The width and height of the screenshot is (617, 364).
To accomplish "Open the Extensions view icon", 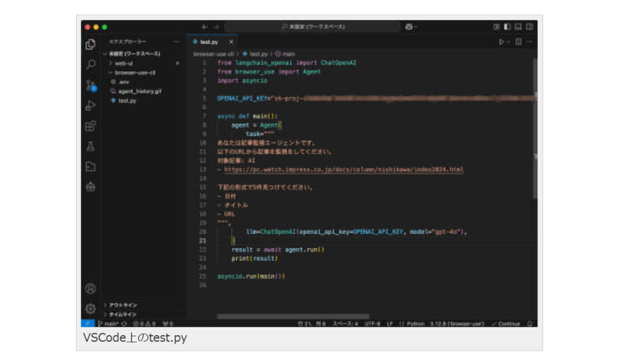I will (x=90, y=126).
